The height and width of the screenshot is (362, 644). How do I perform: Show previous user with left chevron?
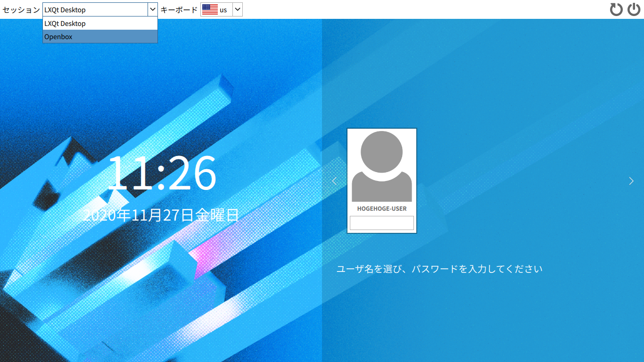(x=334, y=181)
